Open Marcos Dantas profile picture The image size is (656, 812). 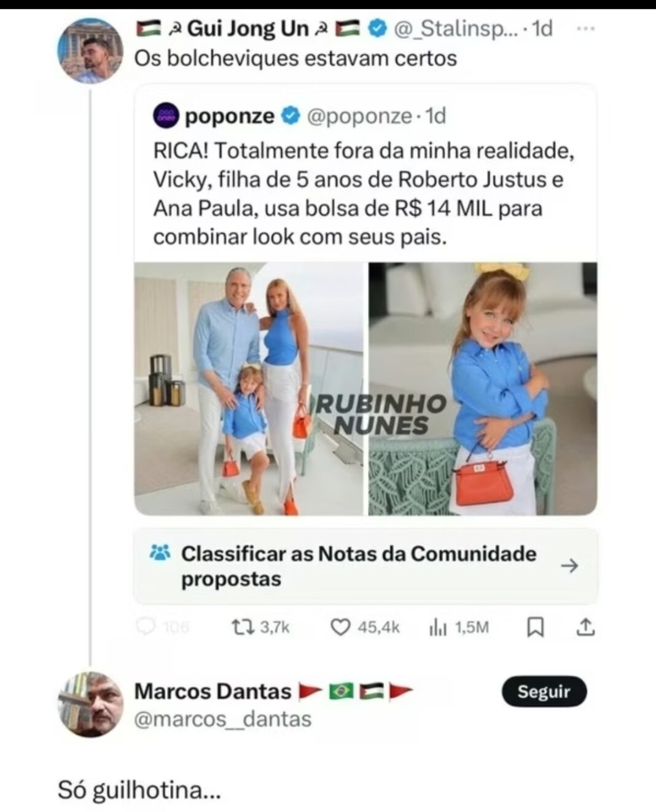tap(90, 704)
